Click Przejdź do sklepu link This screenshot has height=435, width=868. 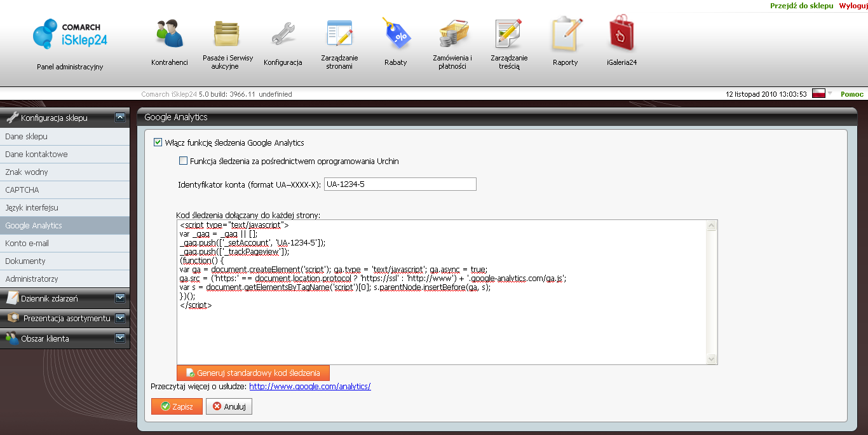pyautogui.click(x=801, y=5)
